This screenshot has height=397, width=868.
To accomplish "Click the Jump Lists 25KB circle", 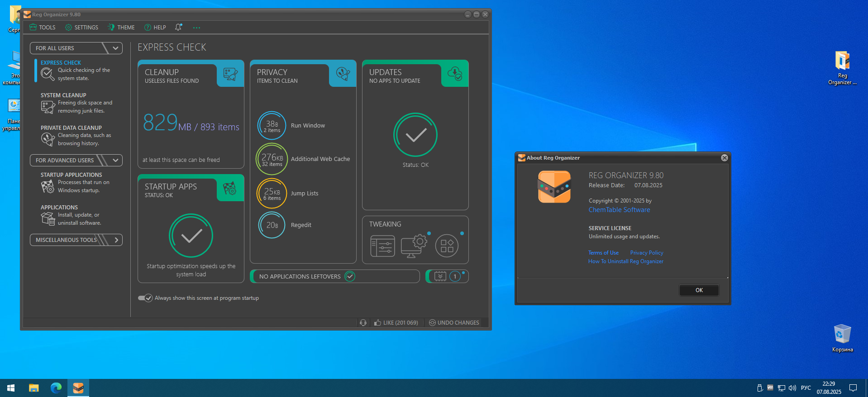I will pos(272,194).
